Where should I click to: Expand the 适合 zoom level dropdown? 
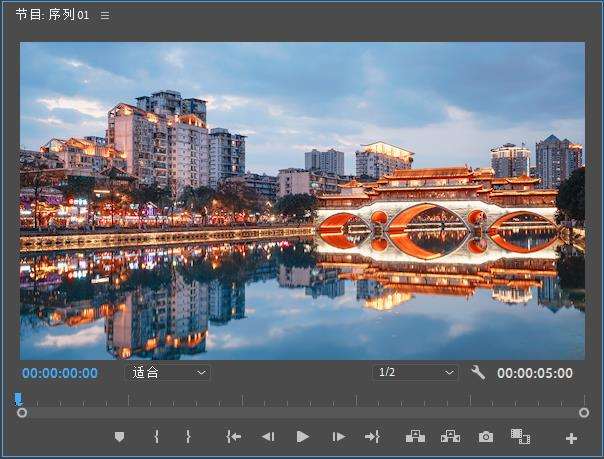[167, 372]
